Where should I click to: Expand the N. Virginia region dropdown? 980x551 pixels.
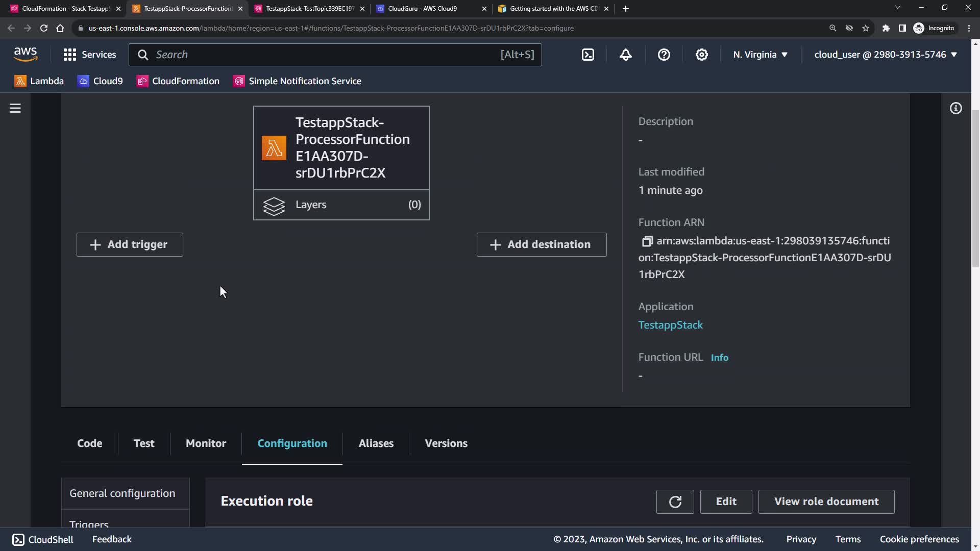(x=760, y=55)
